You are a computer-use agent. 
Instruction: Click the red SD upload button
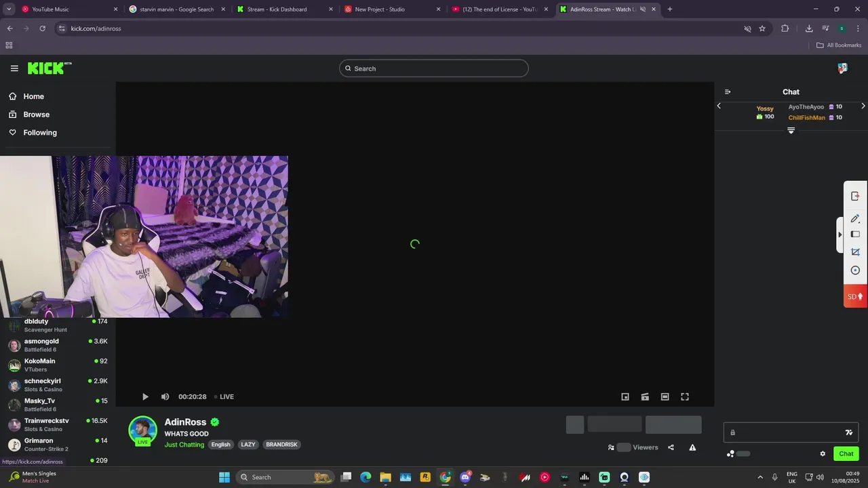coord(855,297)
